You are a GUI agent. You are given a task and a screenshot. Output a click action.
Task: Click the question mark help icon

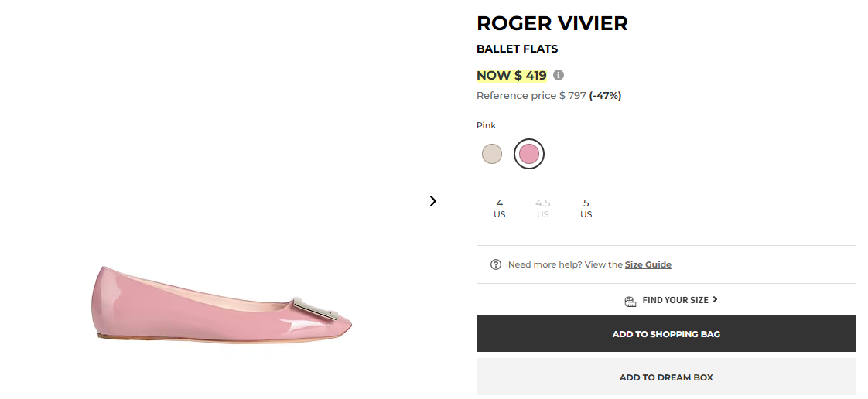[x=496, y=264]
